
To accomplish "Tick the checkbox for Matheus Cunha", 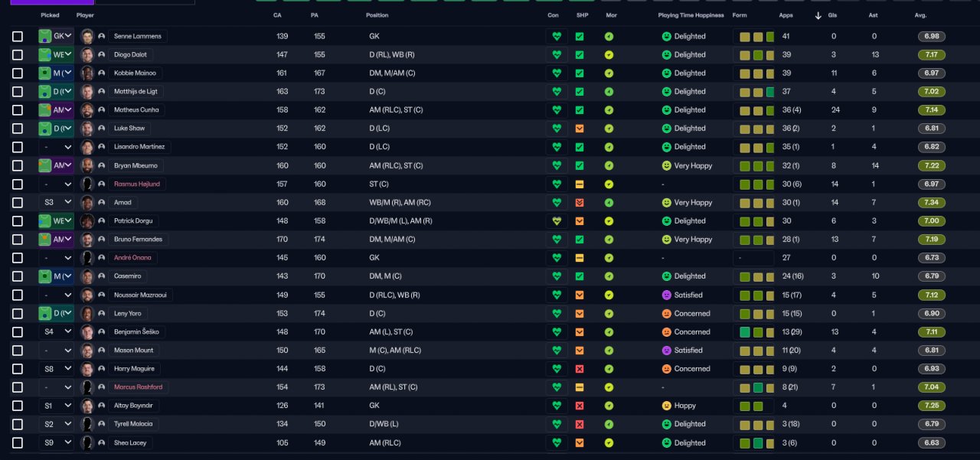I will click(18, 110).
